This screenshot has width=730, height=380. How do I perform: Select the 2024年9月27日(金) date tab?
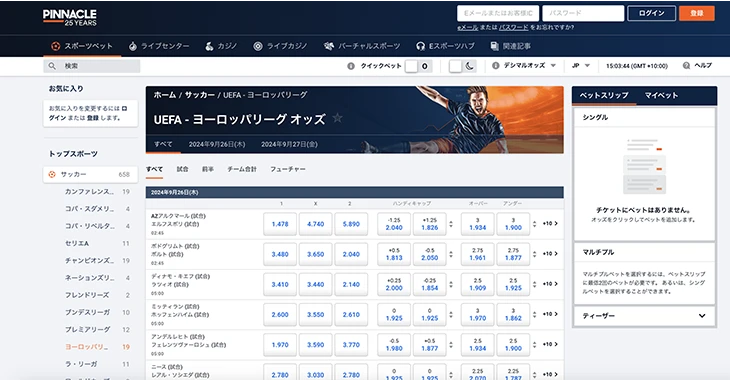289,144
